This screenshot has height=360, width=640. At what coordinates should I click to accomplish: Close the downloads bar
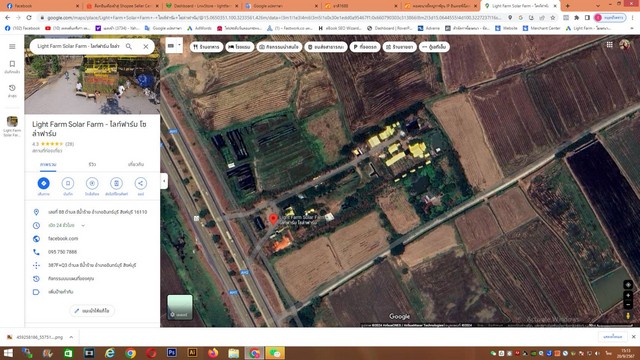[x=633, y=337]
